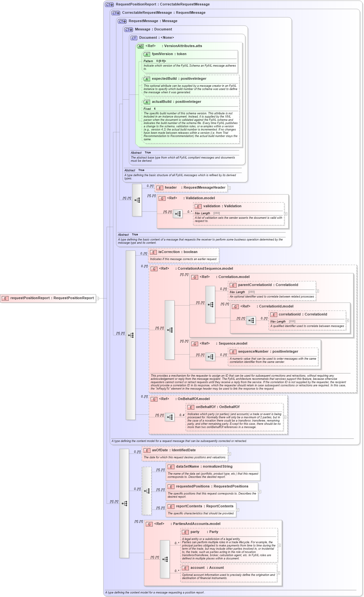The image size is (364, 597).
Task: Open the RequestMessageHeader type link
Action: tap(205, 188)
